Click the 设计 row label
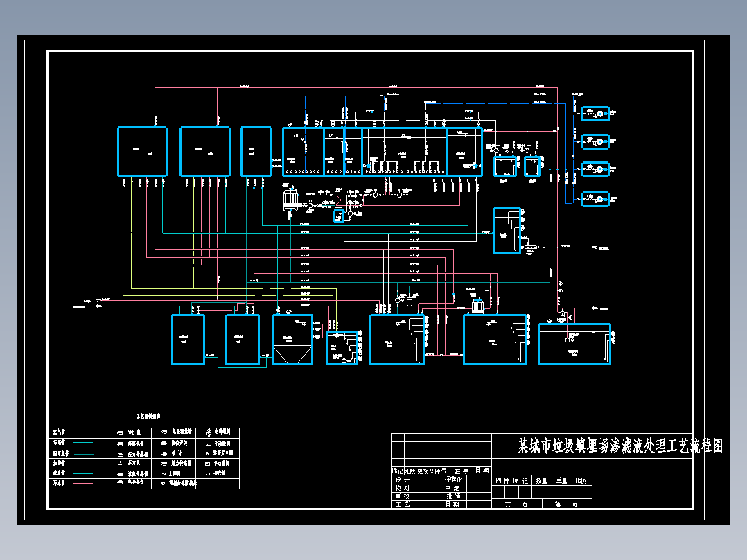Viewport: 747px width, 560px height. 403,480
